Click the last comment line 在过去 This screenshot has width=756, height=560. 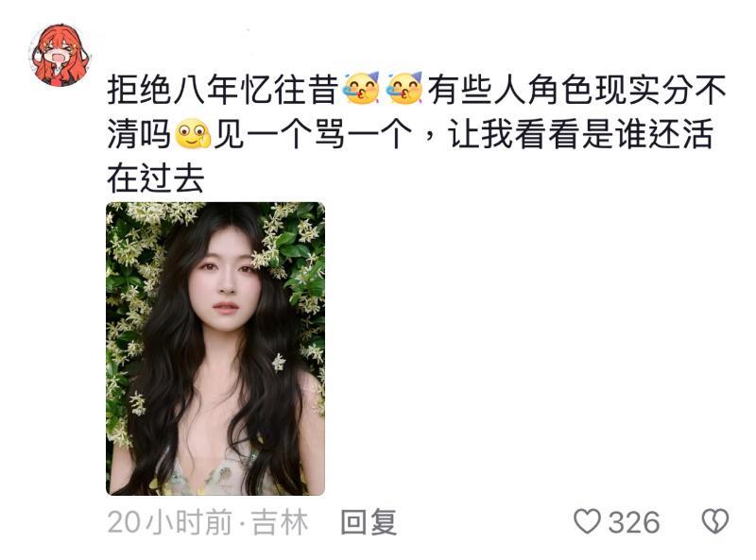tap(156, 178)
